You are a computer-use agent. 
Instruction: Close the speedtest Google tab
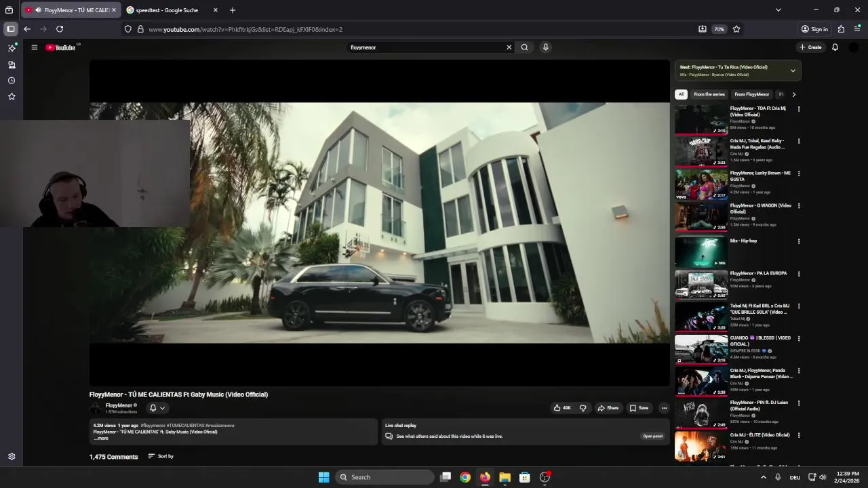[x=216, y=10]
